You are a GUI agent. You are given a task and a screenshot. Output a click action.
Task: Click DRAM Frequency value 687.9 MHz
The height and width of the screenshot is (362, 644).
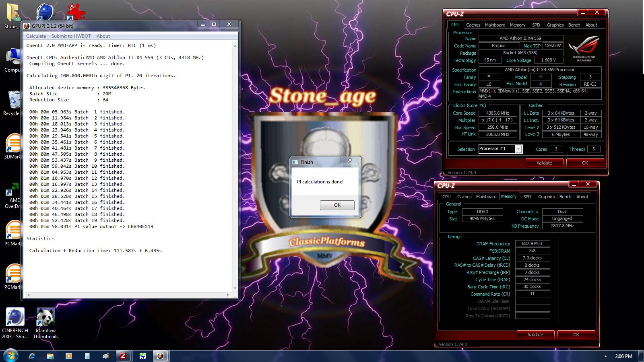click(533, 244)
